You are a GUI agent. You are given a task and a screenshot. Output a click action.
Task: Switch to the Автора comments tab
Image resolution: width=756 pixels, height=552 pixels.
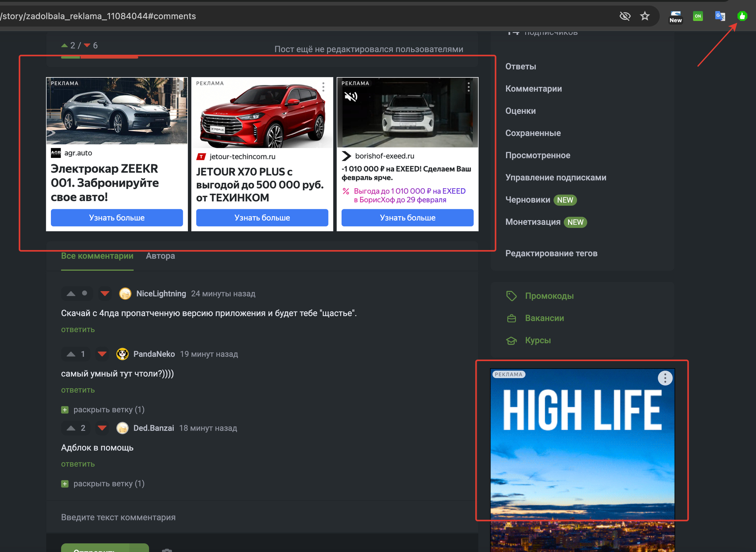pyautogui.click(x=160, y=256)
